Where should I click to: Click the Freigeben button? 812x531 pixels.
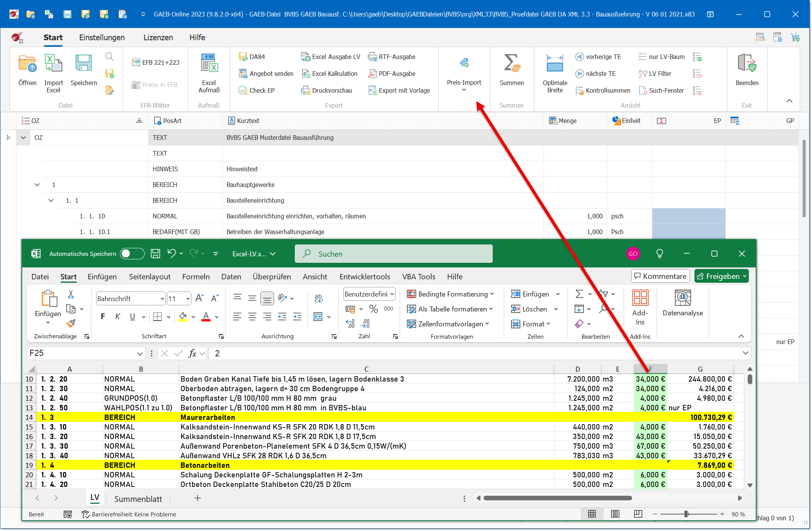coord(721,276)
